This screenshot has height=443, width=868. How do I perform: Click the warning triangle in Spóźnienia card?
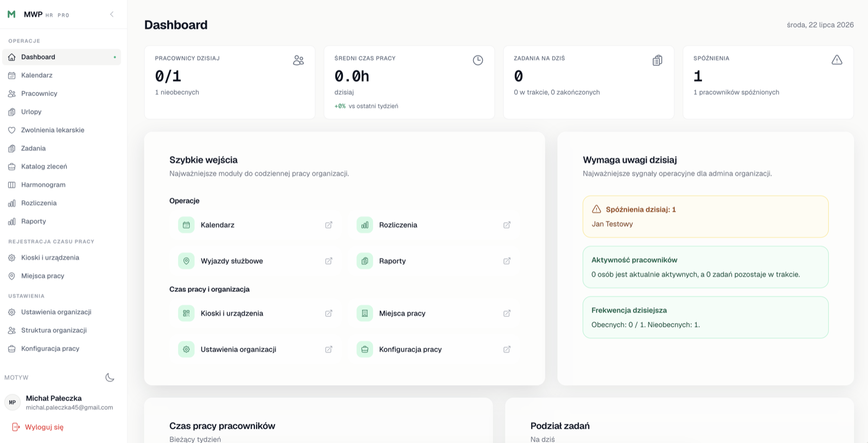(x=837, y=60)
